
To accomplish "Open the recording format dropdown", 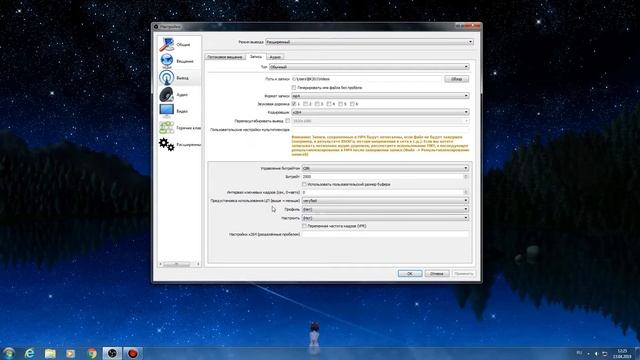I will (380, 96).
